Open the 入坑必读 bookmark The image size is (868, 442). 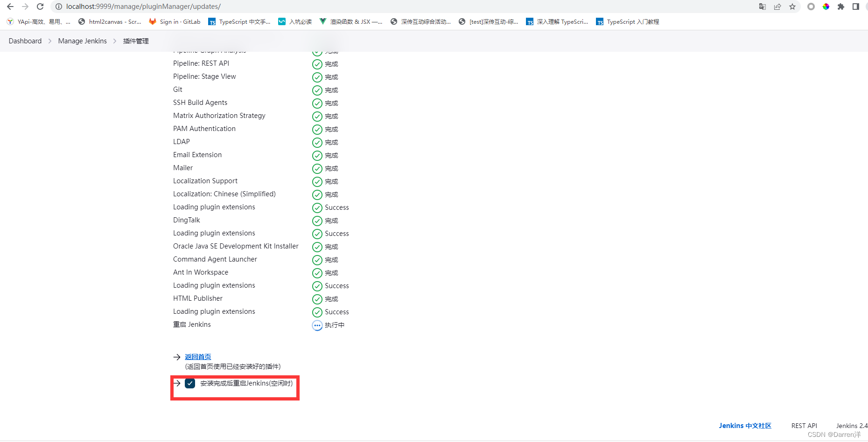point(295,21)
